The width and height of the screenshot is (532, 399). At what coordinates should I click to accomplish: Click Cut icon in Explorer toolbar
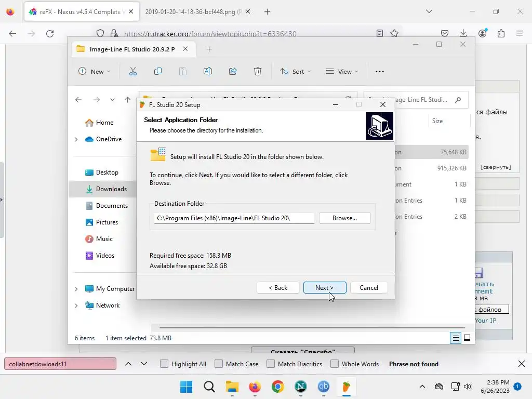[x=132, y=71]
